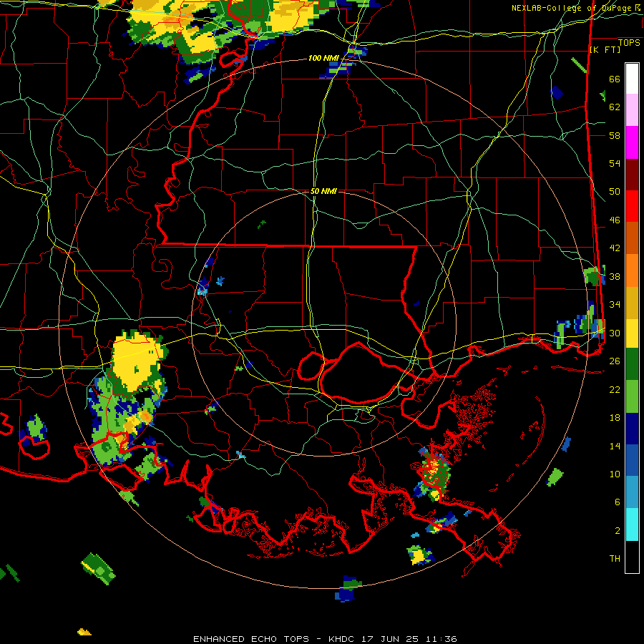Click the bright red 46–50 kft legend swatch
This screenshot has height=644, width=644.
click(x=632, y=206)
